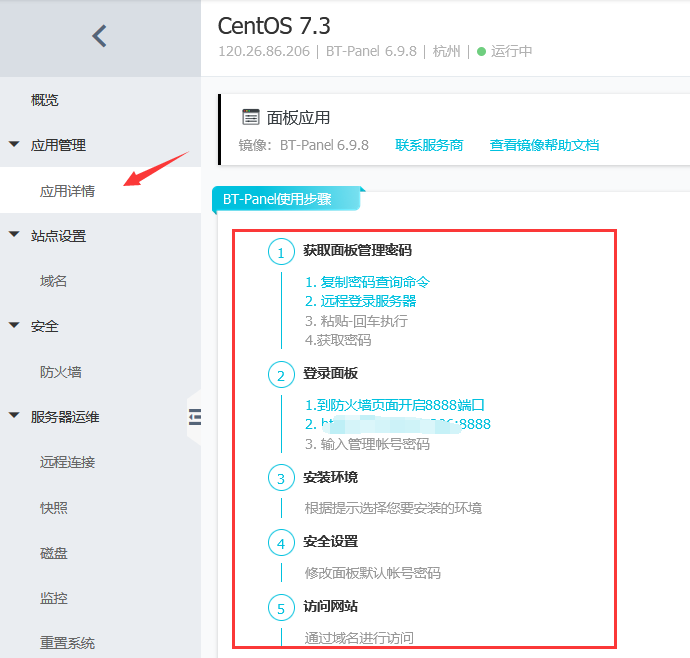This screenshot has height=658, width=690.
Task: Click the 杭州 region label
Action: [x=446, y=51]
